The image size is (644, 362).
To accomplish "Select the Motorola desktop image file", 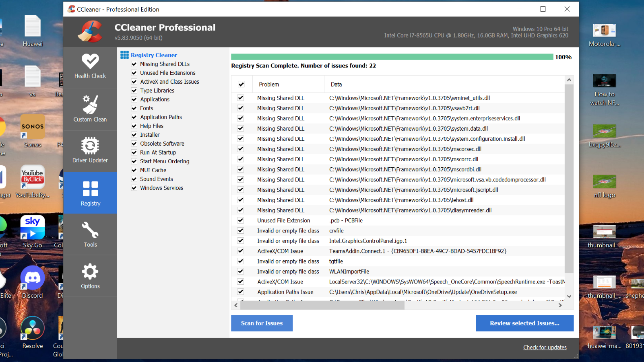I will 604,35.
